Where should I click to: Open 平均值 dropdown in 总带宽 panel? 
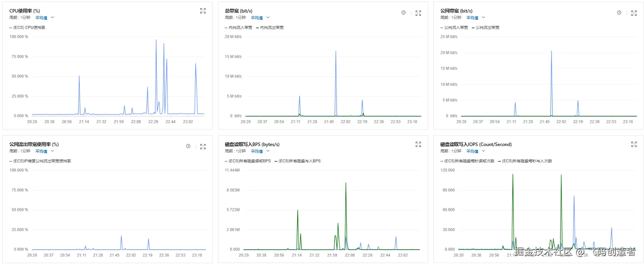click(x=260, y=18)
